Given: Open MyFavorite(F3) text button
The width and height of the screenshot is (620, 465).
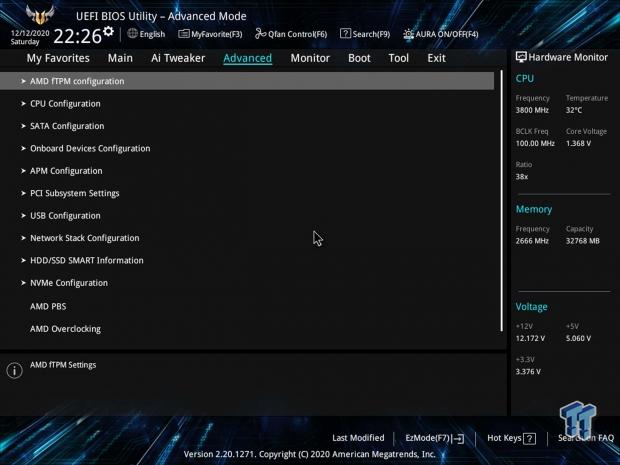Looking at the screenshot, I should coord(217,34).
